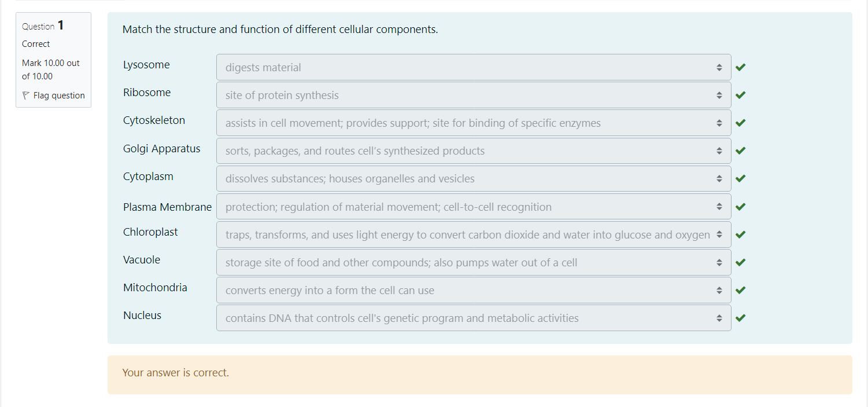Viewport: 868px width, 407px height.
Task: Click the Question 1 heading
Action: coord(43,26)
